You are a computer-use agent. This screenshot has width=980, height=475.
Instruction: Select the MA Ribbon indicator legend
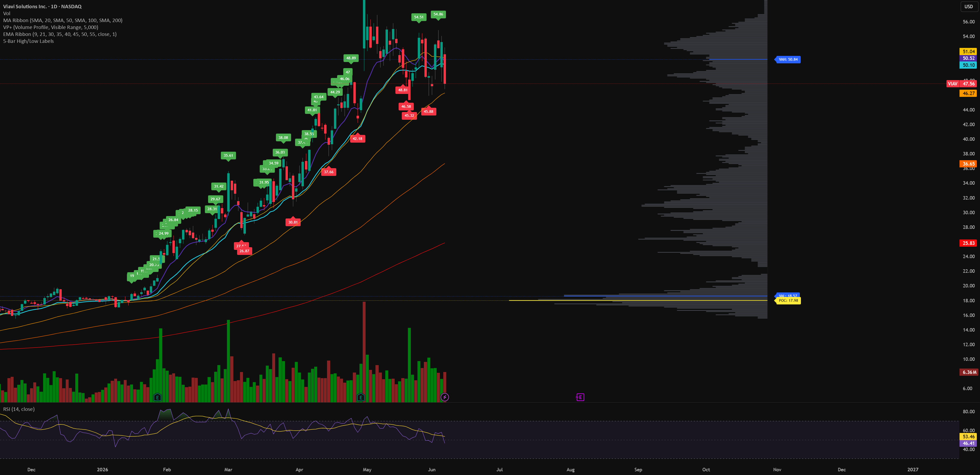click(63, 20)
